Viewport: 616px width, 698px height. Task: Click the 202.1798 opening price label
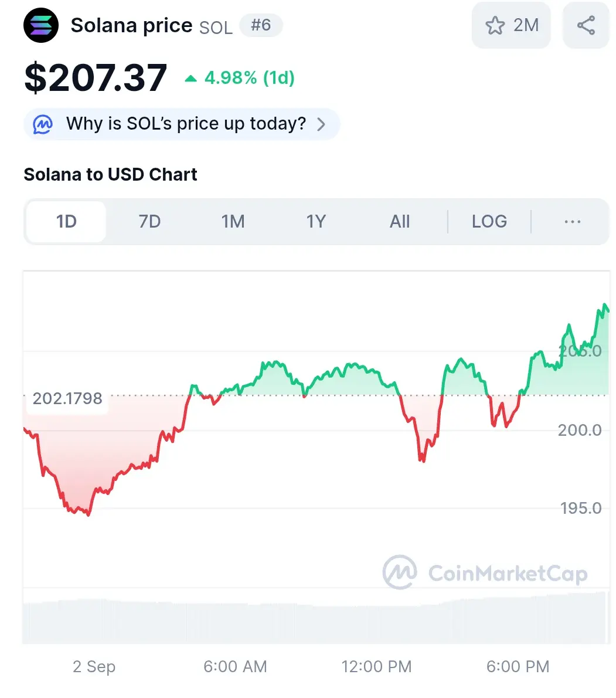tap(67, 398)
